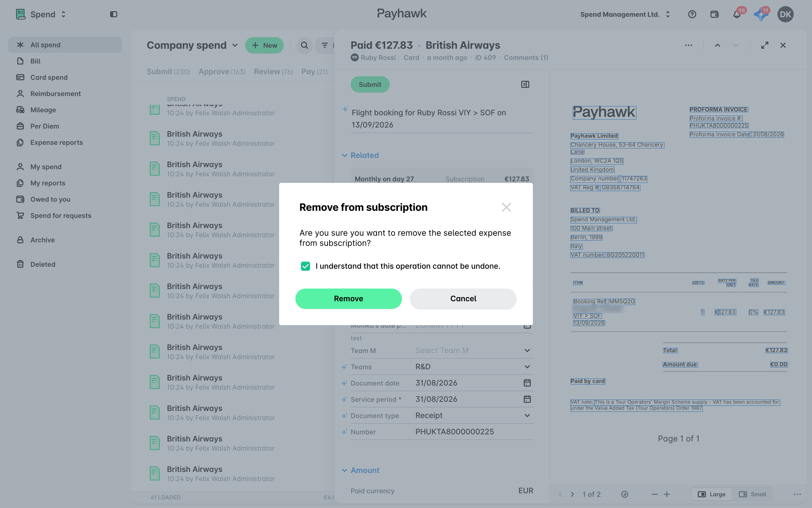Open Spend Management Ltd. company switcher
Image resolution: width=812 pixels, height=508 pixels.
tap(625, 14)
